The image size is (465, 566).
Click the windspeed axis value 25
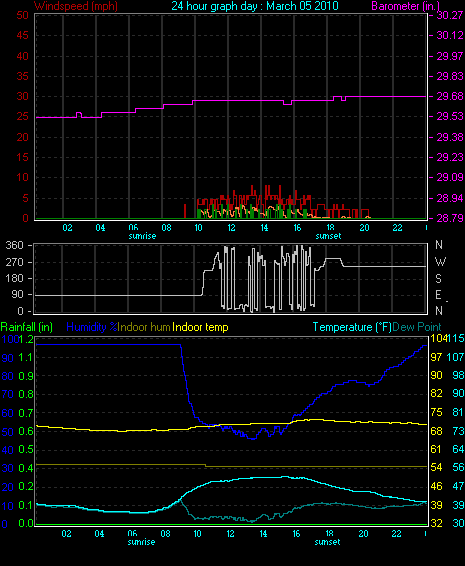click(x=22, y=117)
